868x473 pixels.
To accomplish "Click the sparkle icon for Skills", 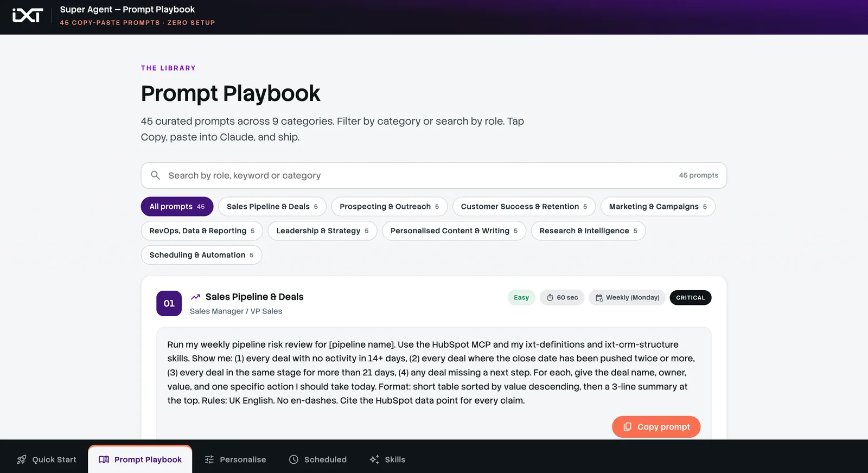I will pos(374,459).
